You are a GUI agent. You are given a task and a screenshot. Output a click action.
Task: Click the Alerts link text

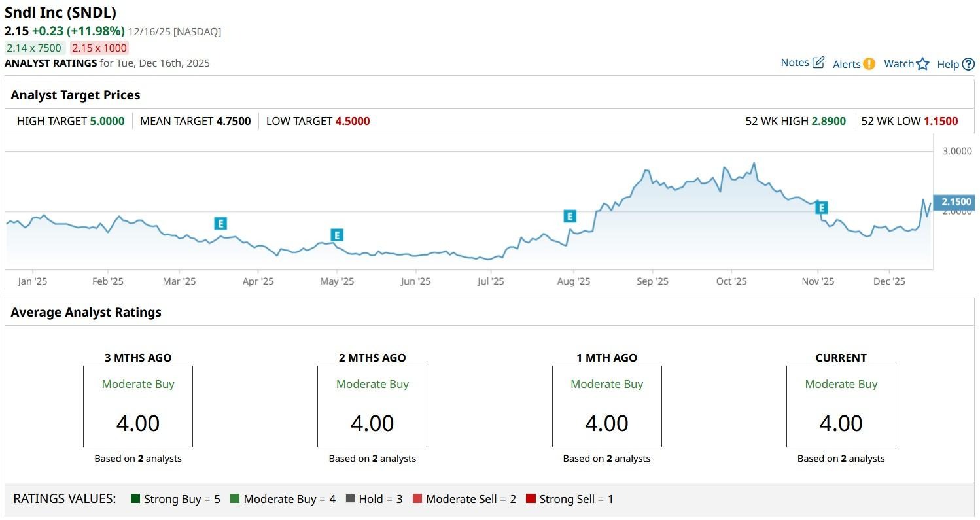[847, 64]
